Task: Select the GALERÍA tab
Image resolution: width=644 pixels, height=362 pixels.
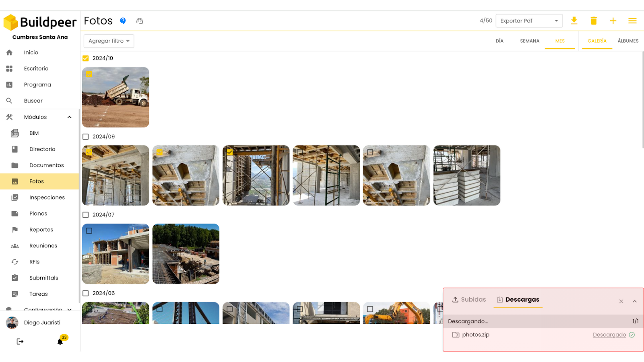Action: click(597, 41)
